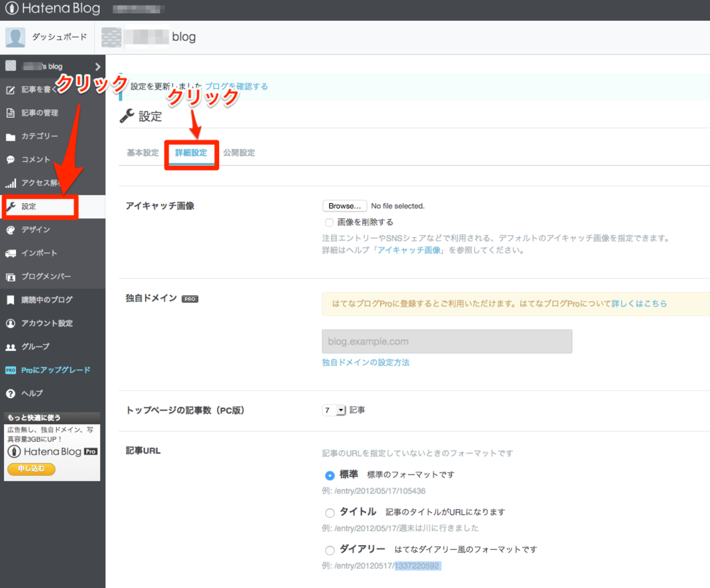Viewport: 710px width, 588px height.
Task: Click the Hatena Blog Pro ad logo
Action: tap(53, 451)
